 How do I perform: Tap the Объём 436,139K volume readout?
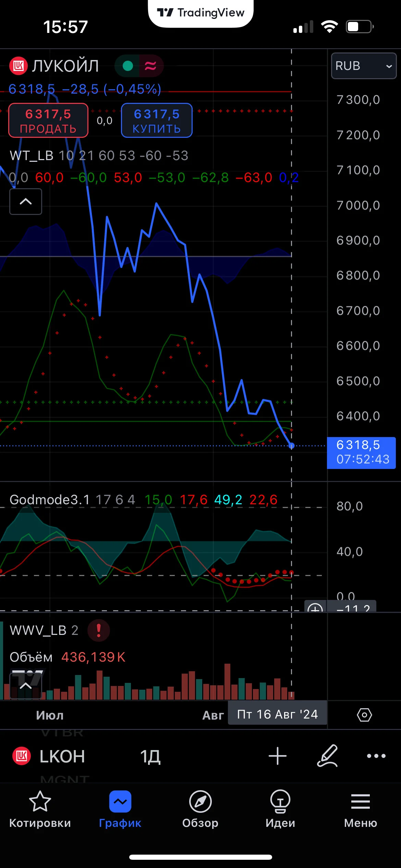68,657
